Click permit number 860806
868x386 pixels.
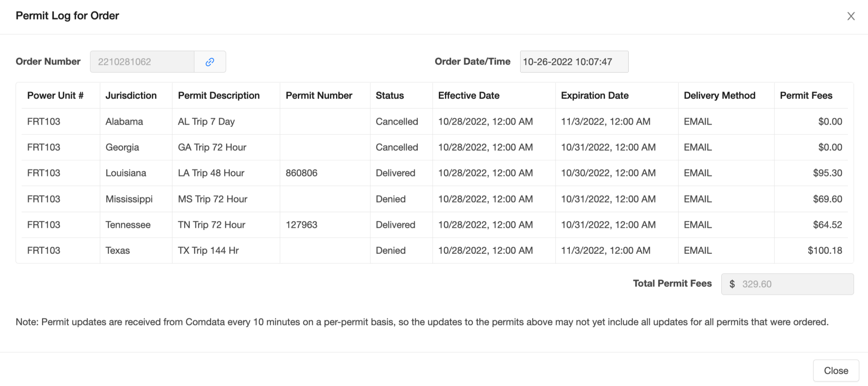tap(301, 173)
